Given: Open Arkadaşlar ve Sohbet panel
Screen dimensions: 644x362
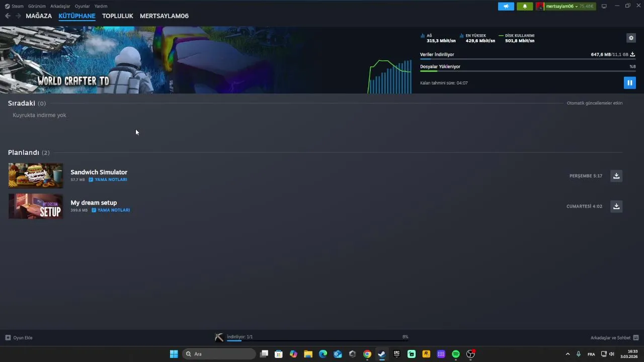Looking at the screenshot, I should coord(614,338).
